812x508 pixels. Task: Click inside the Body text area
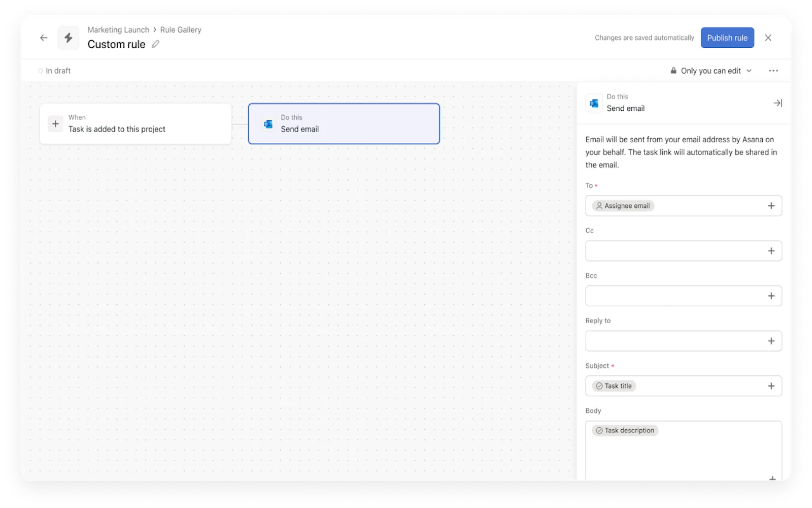(683, 455)
